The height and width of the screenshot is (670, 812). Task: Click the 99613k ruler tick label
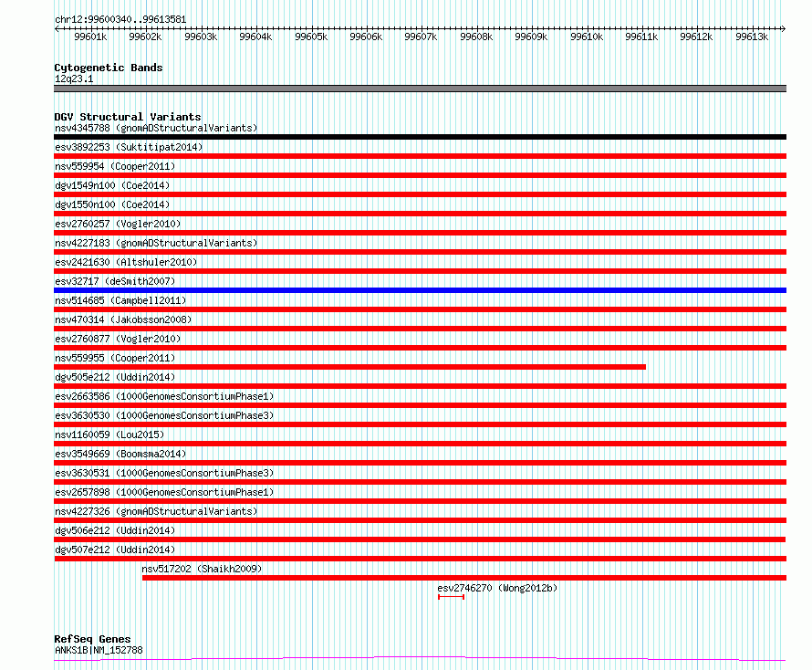pos(752,37)
